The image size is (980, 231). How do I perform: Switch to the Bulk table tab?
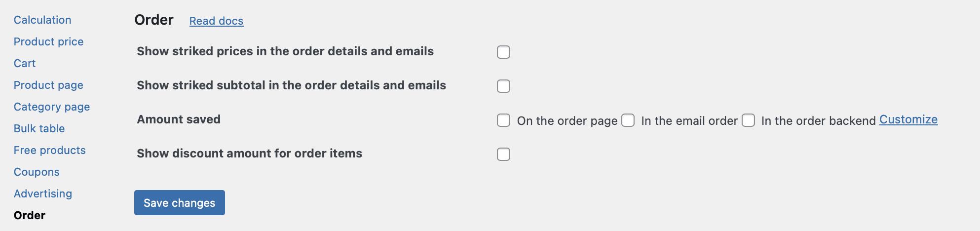click(39, 128)
